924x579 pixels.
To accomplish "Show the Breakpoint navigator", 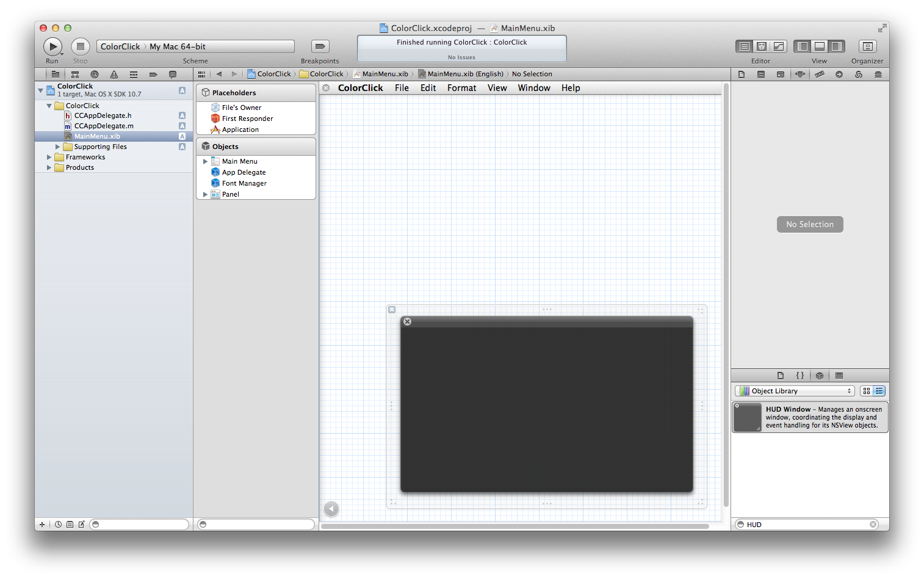I will click(x=153, y=75).
